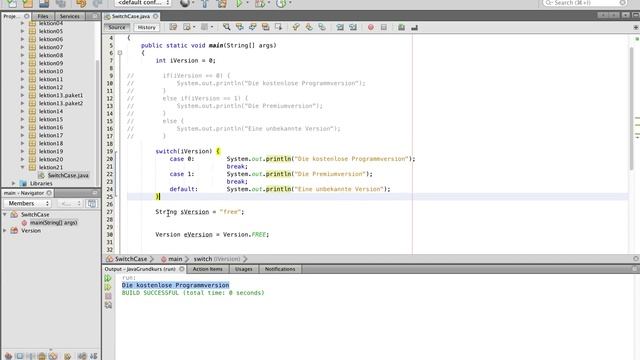Open Output settings icon below stop

108,305
